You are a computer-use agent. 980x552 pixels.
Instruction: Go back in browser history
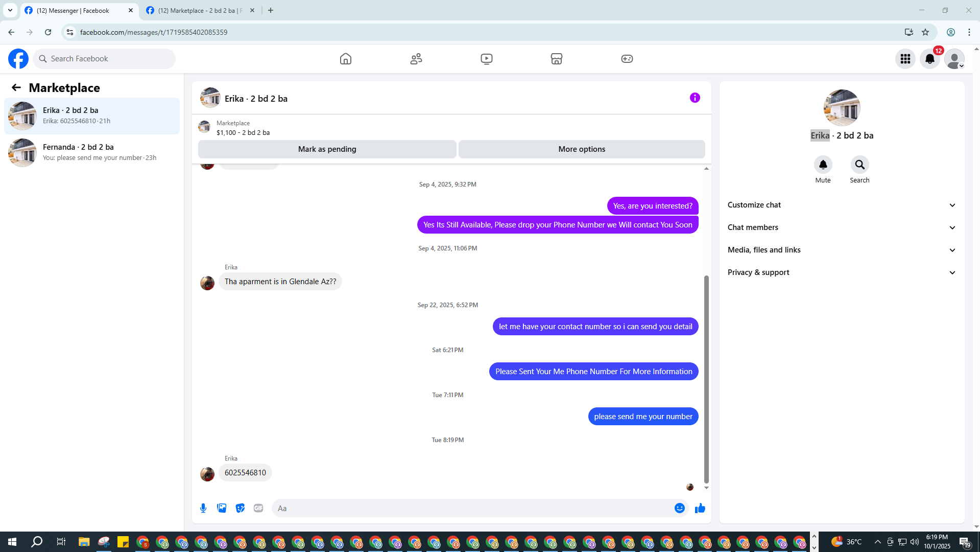click(x=11, y=32)
